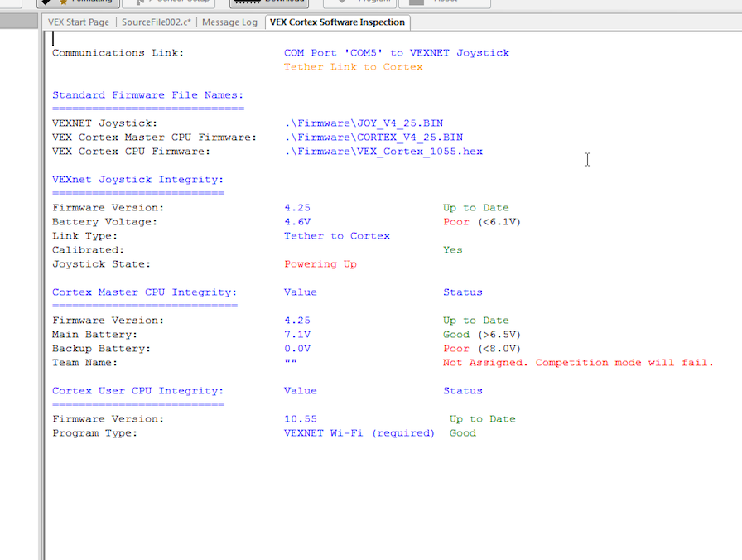742x560 pixels.
Task: Click 'Not Assigned. Competition mode will fail.' warning
Action: [578, 363]
